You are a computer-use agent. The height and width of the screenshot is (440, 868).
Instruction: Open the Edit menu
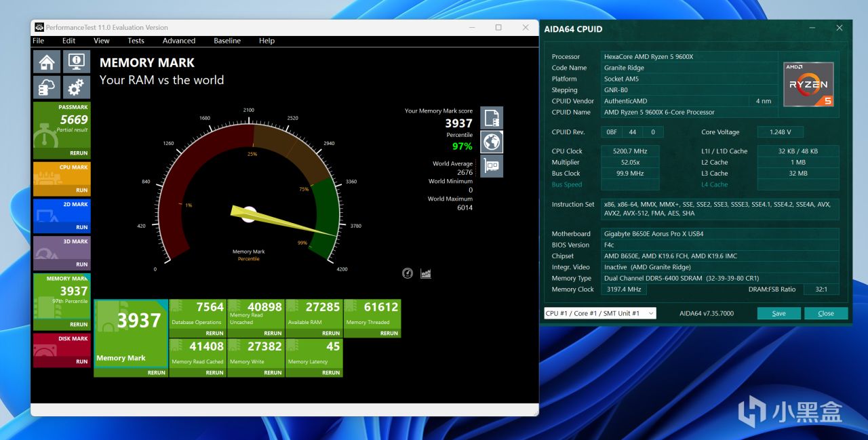[69, 41]
